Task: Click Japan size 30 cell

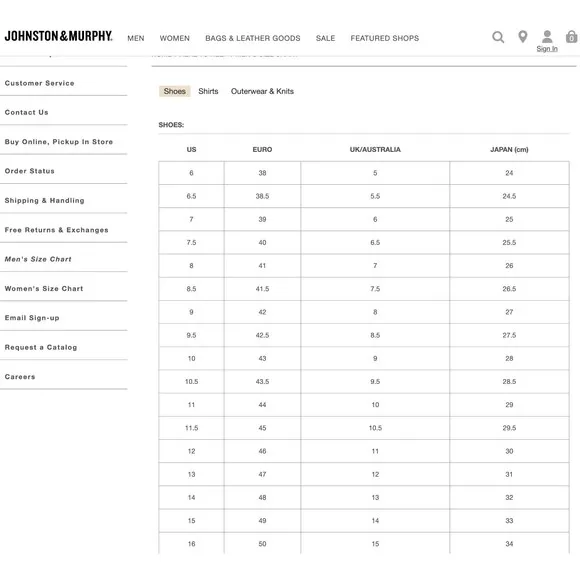Action: click(509, 451)
